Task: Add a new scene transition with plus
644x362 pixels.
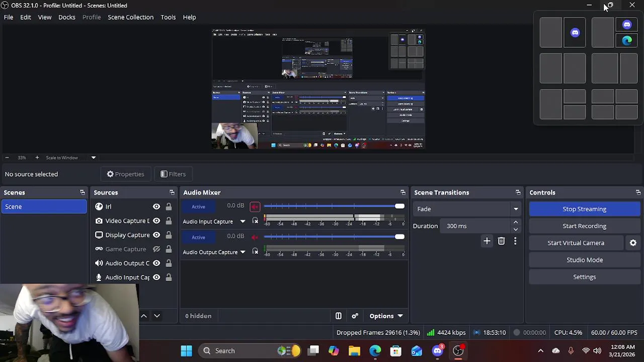Action: [487, 241]
